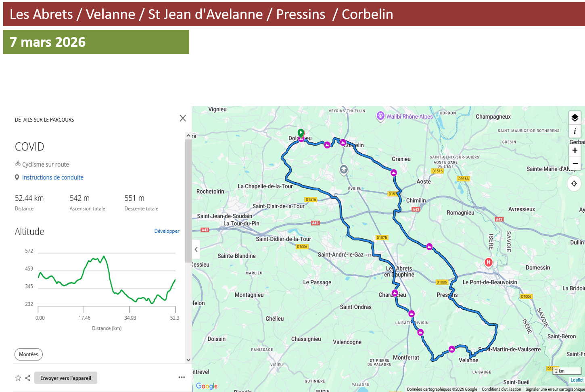
Task: Open the map layers selector
Action: (575, 118)
